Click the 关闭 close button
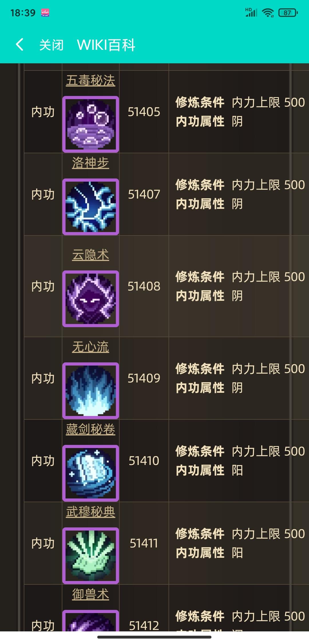Screen dimensions: 309x644 [x=51, y=45]
